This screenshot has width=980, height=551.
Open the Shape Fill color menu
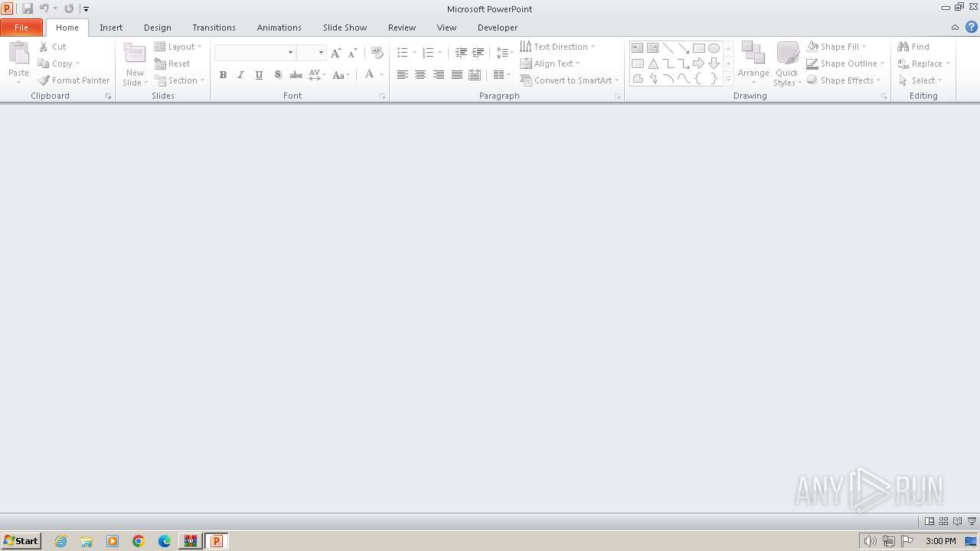[837, 47]
